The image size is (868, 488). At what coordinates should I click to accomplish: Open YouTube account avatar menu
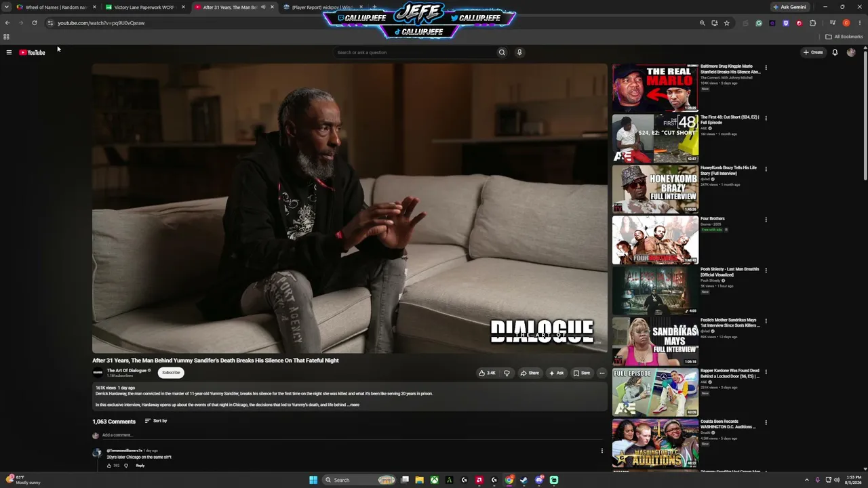click(x=851, y=52)
